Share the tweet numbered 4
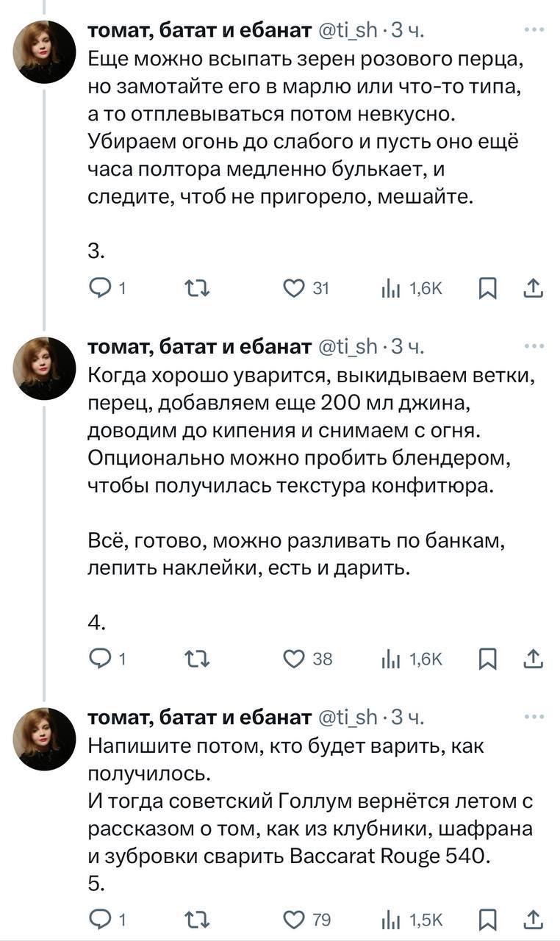The width and height of the screenshot is (560, 941). 535,659
